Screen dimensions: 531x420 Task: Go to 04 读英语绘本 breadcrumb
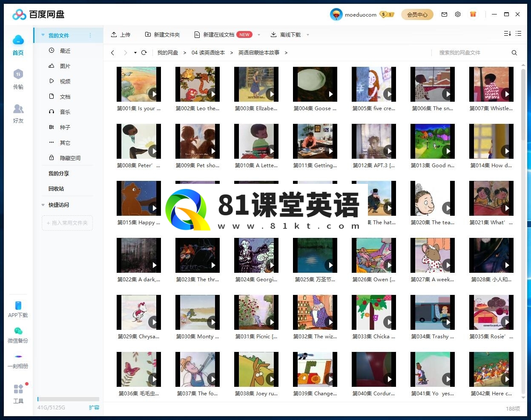click(x=208, y=53)
